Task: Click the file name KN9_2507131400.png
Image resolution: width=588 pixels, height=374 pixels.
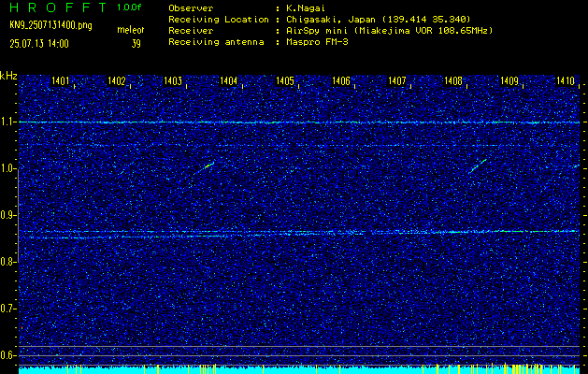Action: [x=50, y=25]
